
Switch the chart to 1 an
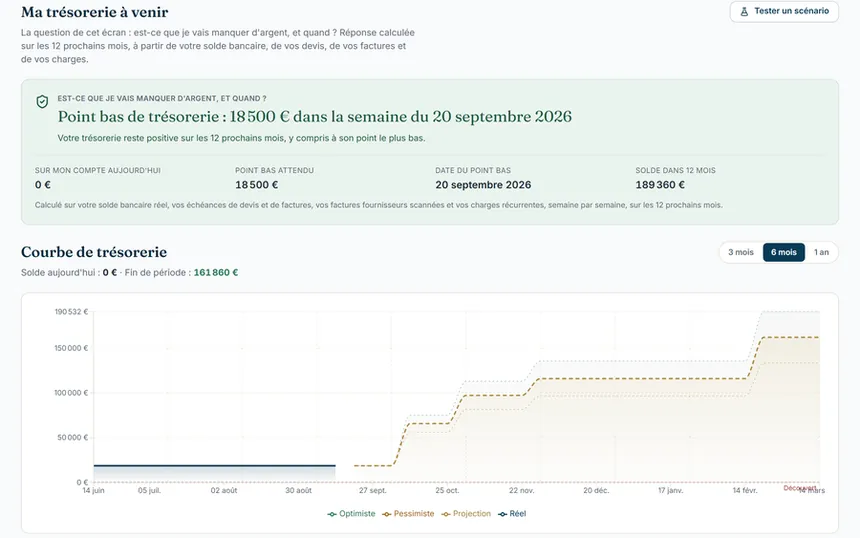(x=821, y=252)
